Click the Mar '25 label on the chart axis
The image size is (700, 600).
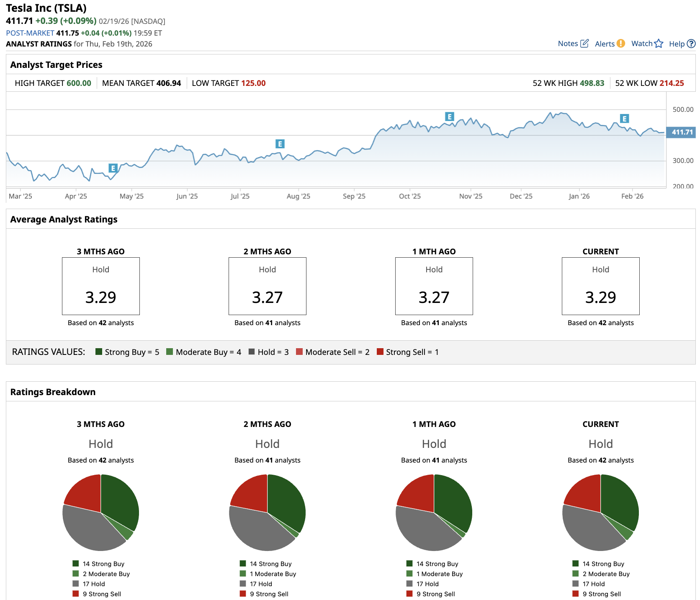[x=21, y=196]
